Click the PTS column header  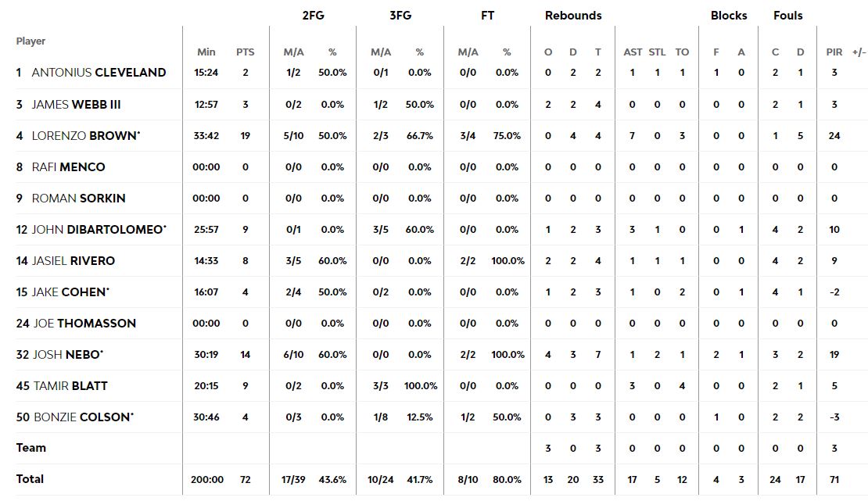[246, 52]
